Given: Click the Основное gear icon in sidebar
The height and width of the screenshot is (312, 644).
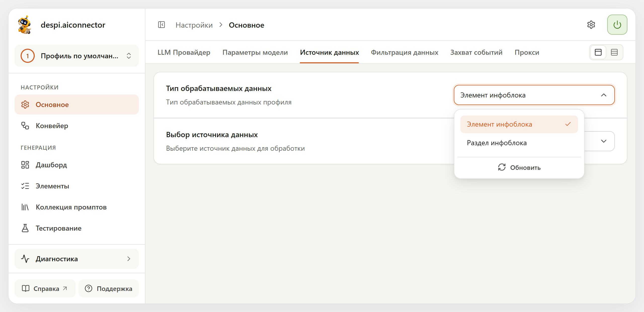Looking at the screenshot, I should pos(25,105).
